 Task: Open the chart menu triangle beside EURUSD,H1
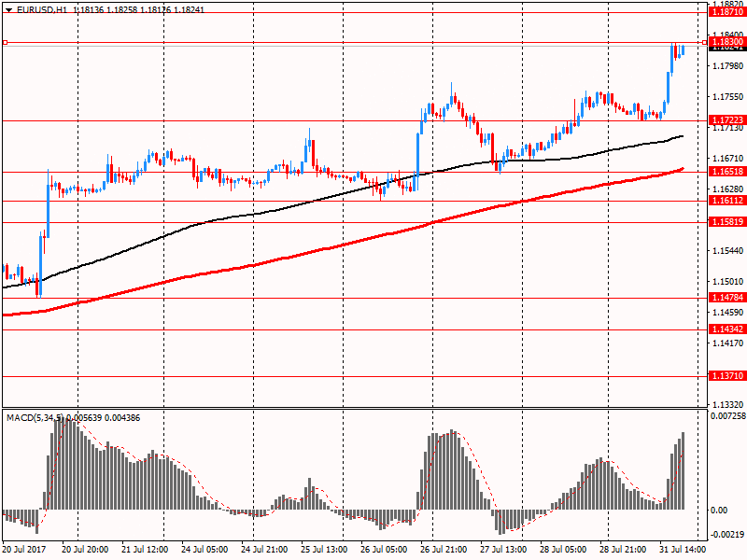click(x=8, y=10)
